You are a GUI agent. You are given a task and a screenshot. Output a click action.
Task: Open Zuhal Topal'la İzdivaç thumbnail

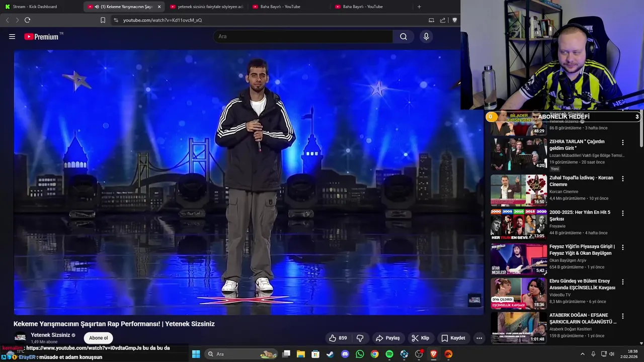point(518,190)
